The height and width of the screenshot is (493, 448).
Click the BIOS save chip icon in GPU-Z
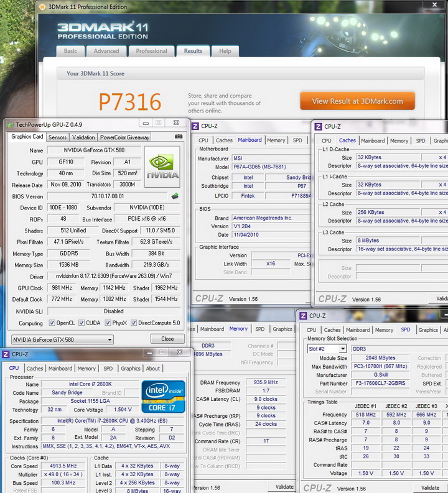point(175,196)
